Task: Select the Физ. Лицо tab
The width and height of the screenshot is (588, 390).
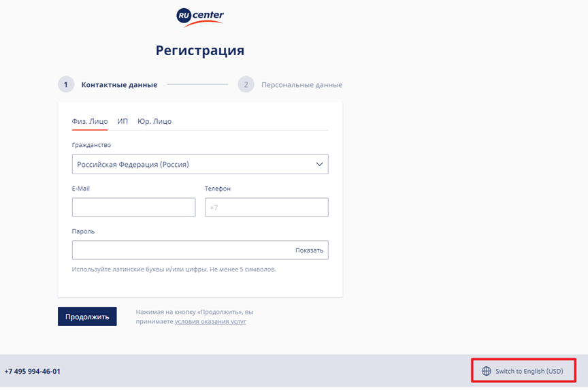Action: click(90, 122)
